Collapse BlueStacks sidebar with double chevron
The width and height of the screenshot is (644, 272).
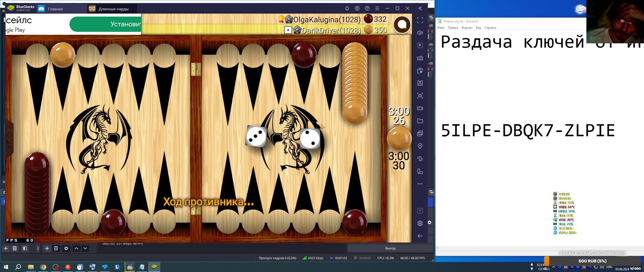420,8
